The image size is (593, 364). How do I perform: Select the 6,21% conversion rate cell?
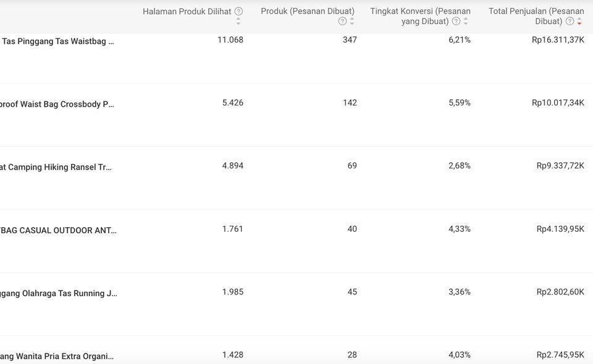coord(460,39)
